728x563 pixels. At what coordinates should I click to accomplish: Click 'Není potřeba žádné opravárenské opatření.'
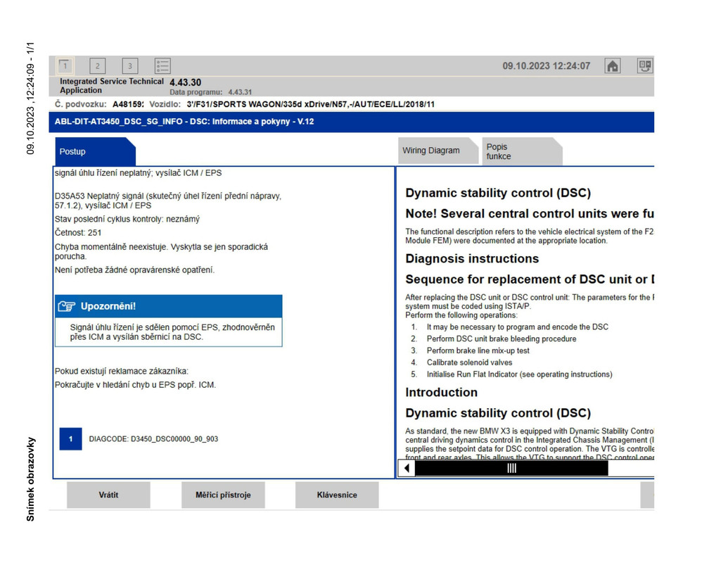click(134, 270)
